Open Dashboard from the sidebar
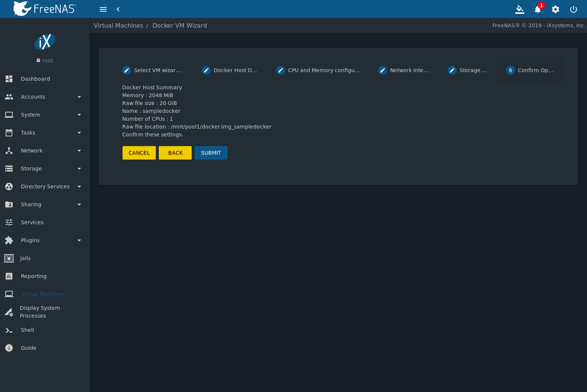 (35, 79)
